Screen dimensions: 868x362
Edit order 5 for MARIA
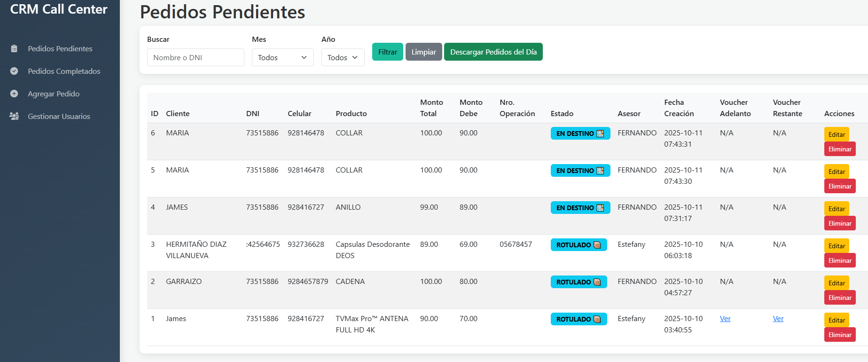(837, 172)
